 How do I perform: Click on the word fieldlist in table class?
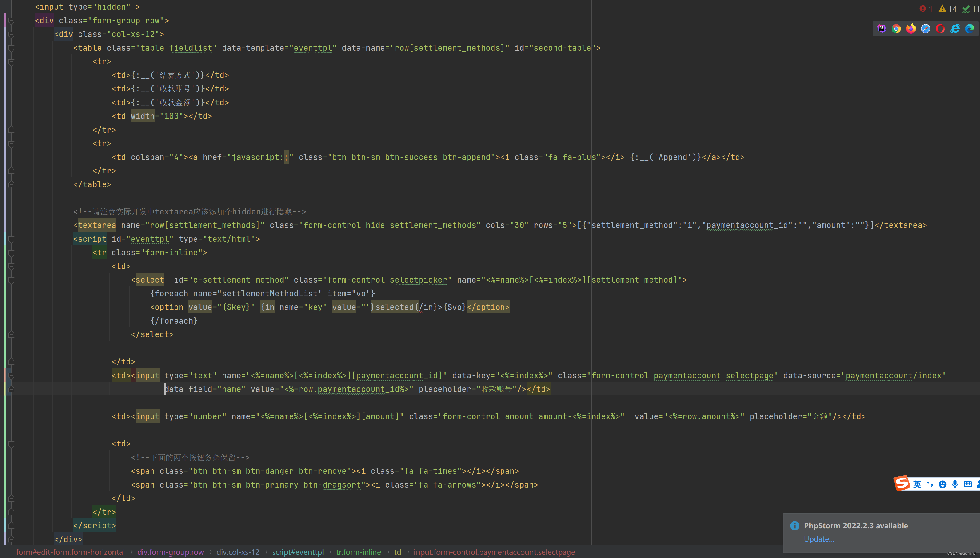point(190,48)
